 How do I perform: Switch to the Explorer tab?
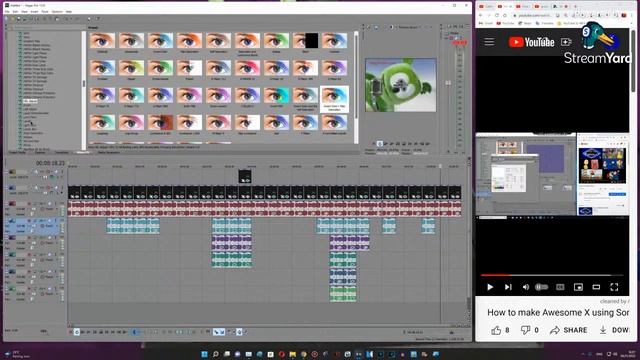(x=40, y=153)
